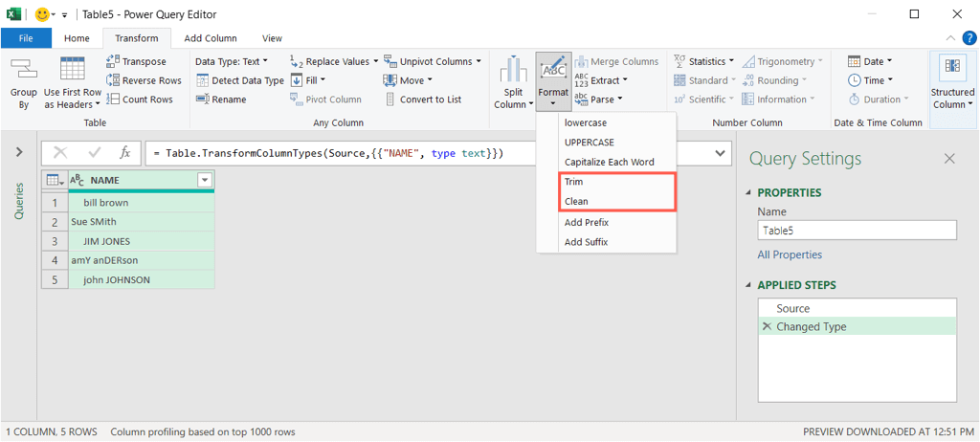Open the NAME column filter dropdown
Image resolution: width=980 pixels, height=442 pixels.
pyautogui.click(x=205, y=180)
